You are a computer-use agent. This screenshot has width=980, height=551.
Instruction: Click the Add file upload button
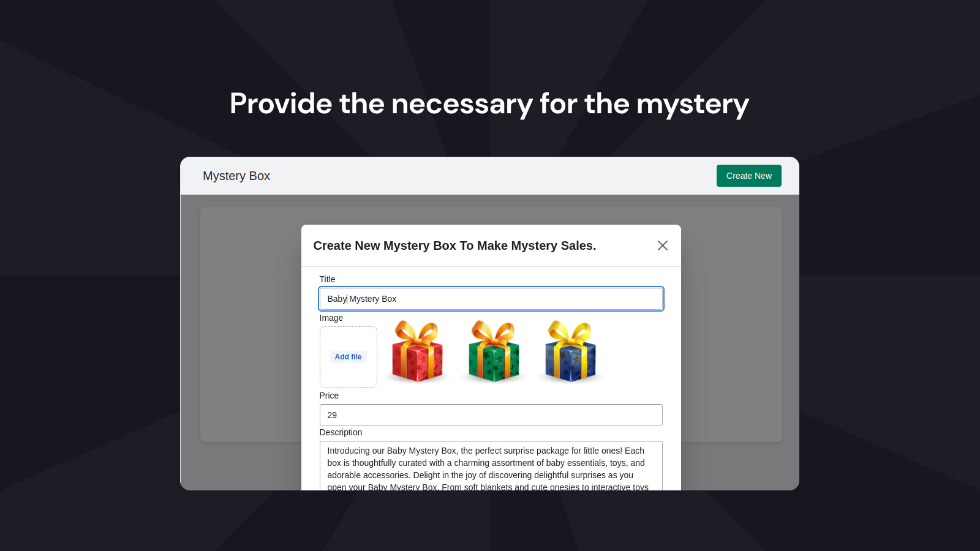pyautogui.click(x=348, y=357)
